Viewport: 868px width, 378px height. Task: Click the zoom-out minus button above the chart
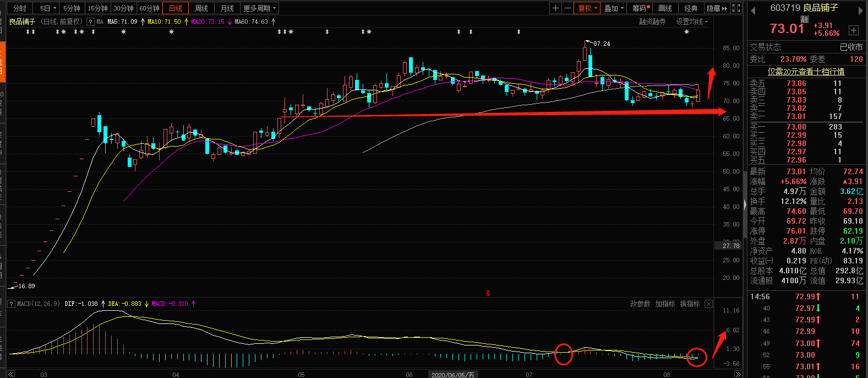pos(567,8)
